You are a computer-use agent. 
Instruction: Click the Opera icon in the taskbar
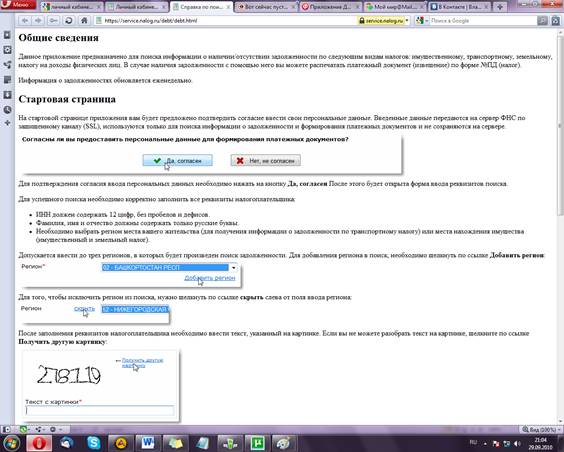39,443
